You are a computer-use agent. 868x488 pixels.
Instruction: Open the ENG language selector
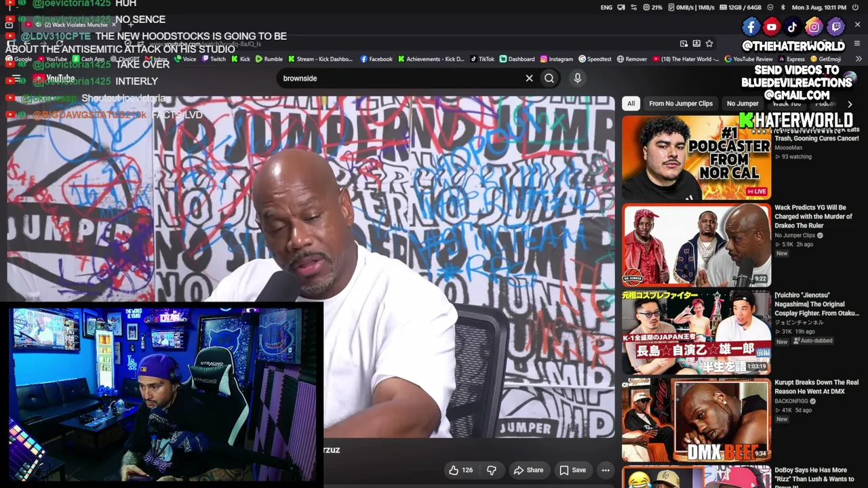606,7
